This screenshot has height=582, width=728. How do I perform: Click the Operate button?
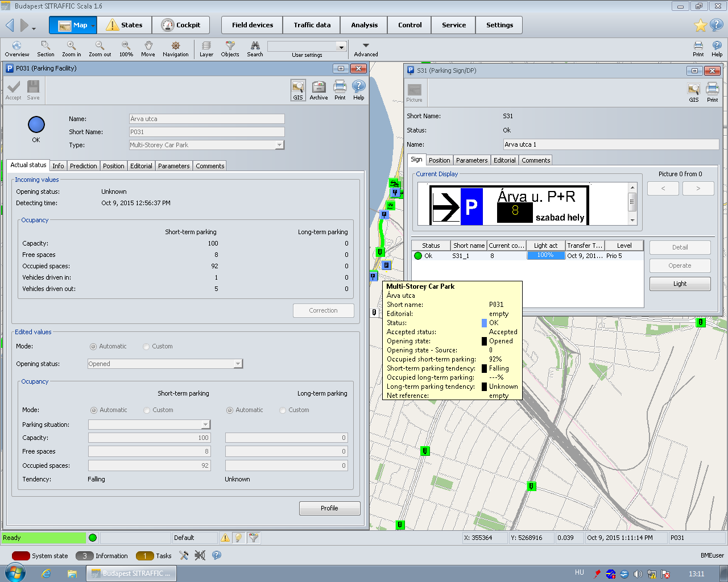(680, 265)
